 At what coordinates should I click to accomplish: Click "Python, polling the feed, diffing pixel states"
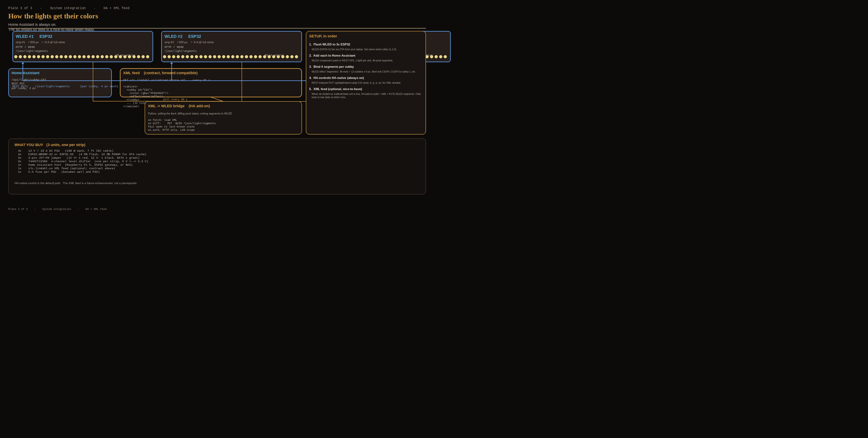pos(190,114)
